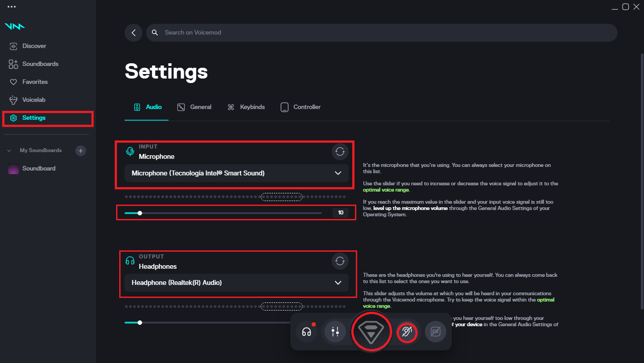The image size is (644, 363).
Task: Open the Soundboards sidebar entry
Action: tap(40, 64)
